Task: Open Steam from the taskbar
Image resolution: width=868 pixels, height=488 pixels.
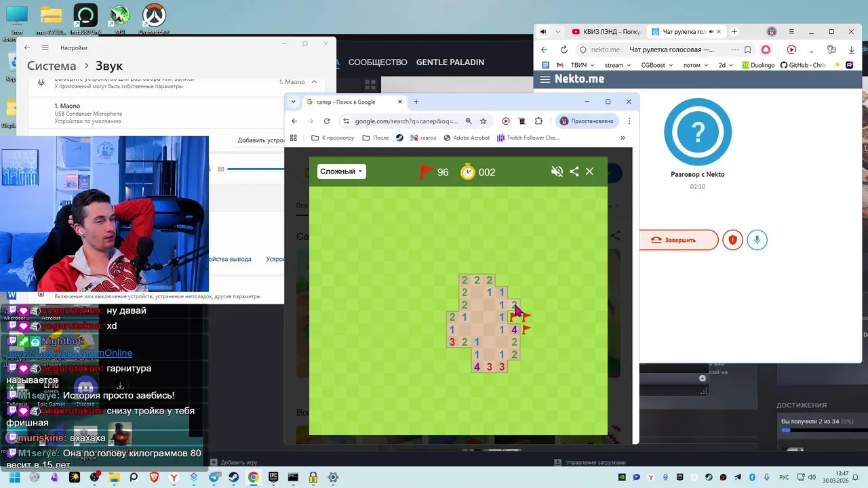Action: click(x=233, y=477)
